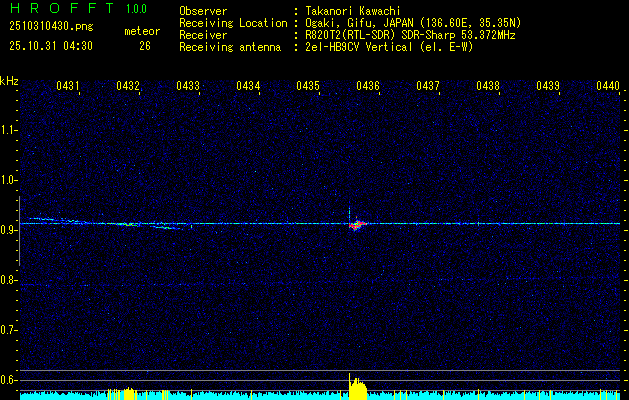Click the kHz axis unit label
Viewport: 629px width, 400px height.
tap(9, 81)
